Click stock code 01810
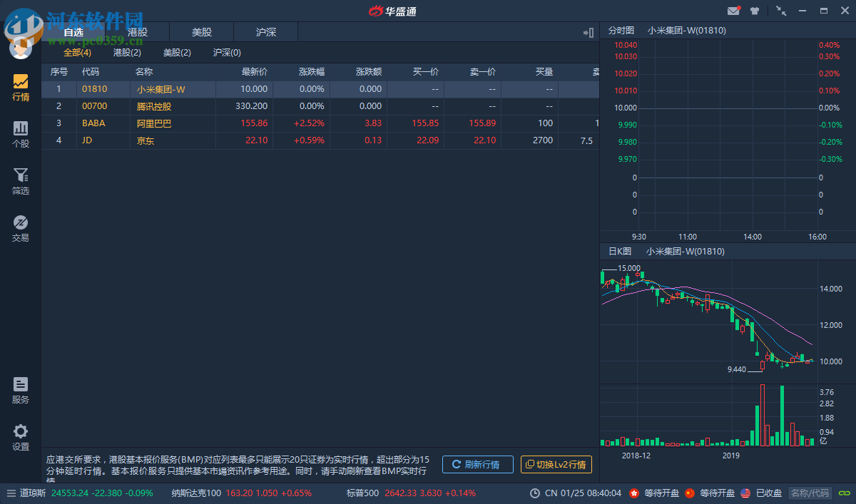856x504 pixels. click(95, 89)
